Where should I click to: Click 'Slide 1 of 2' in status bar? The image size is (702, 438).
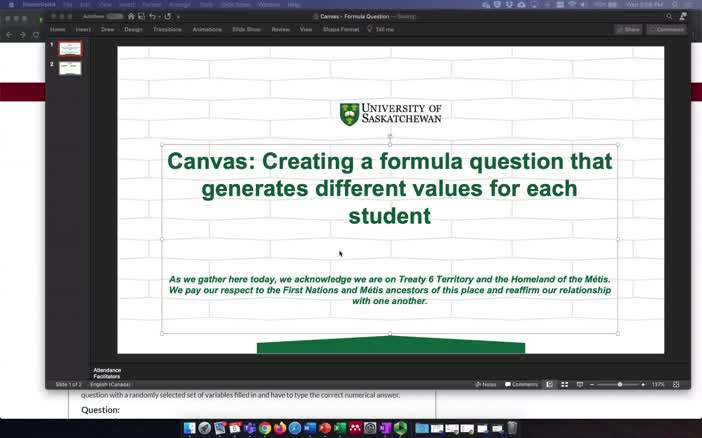pyautogui.click(x=68, y=384)
